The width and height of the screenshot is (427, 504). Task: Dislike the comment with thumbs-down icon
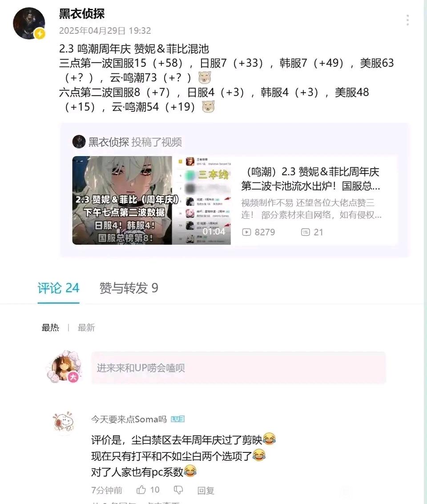[x=178, y=489]
